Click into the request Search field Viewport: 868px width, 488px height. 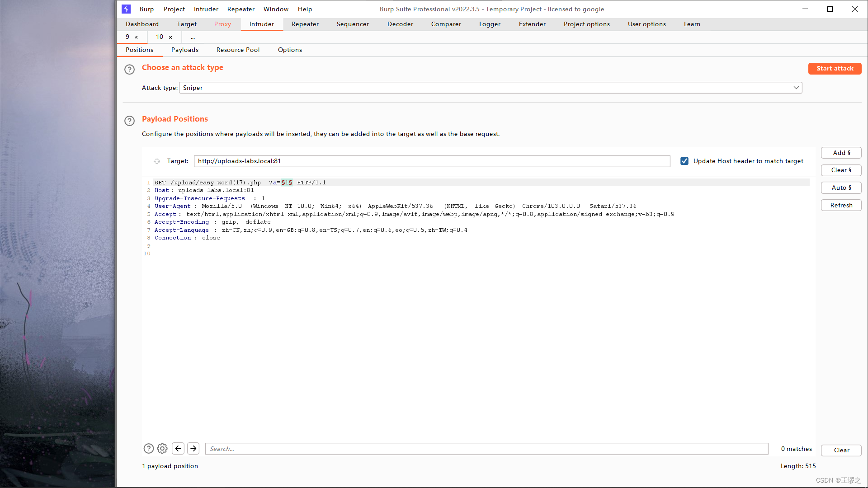486,449
